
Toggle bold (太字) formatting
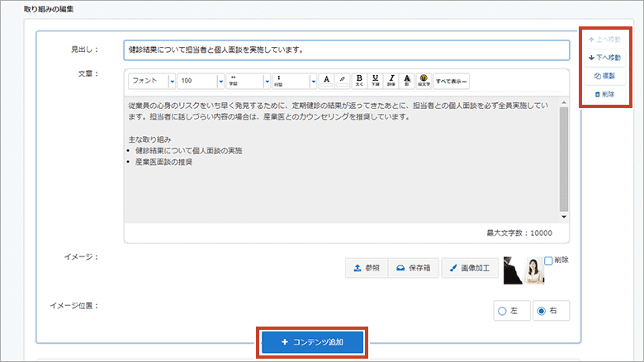click(x=359, y=81)
